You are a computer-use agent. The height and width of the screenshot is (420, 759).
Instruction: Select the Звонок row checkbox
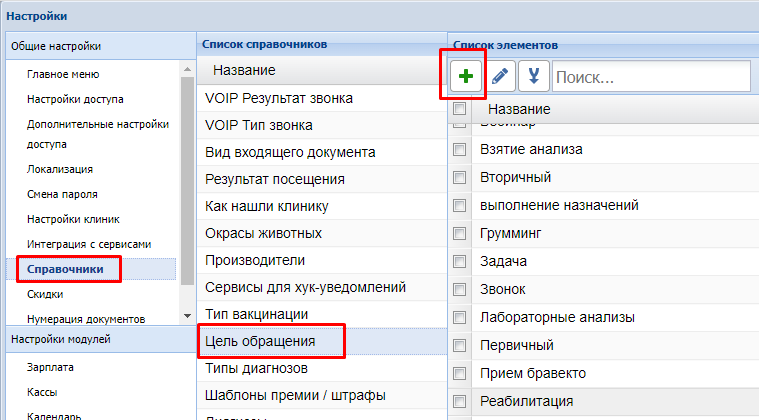click(460, 289)
